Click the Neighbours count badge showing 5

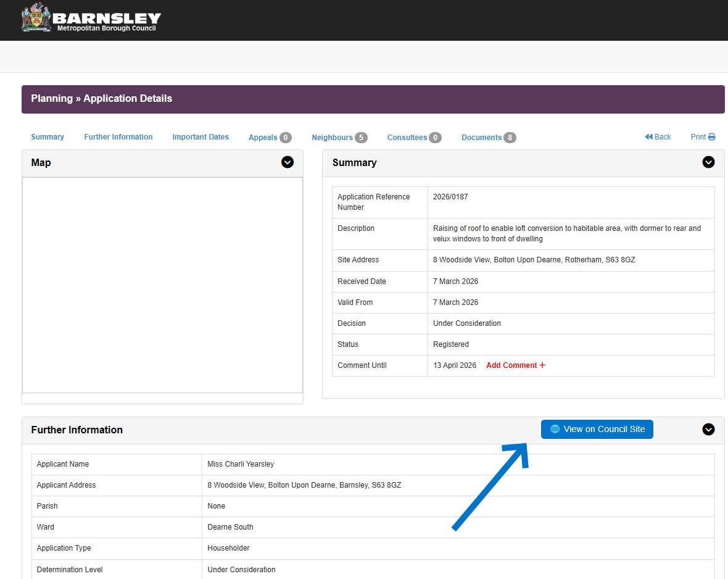[x=361, y=138]
